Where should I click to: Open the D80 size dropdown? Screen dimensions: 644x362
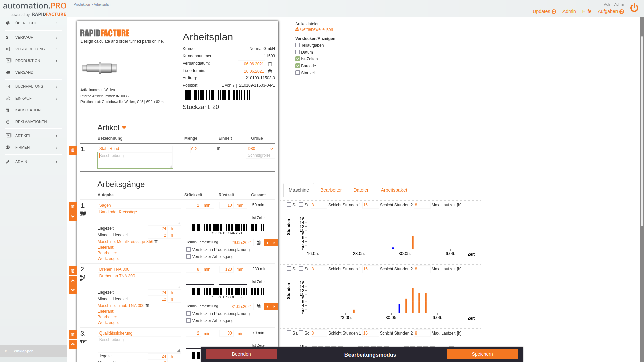(260, 149)
